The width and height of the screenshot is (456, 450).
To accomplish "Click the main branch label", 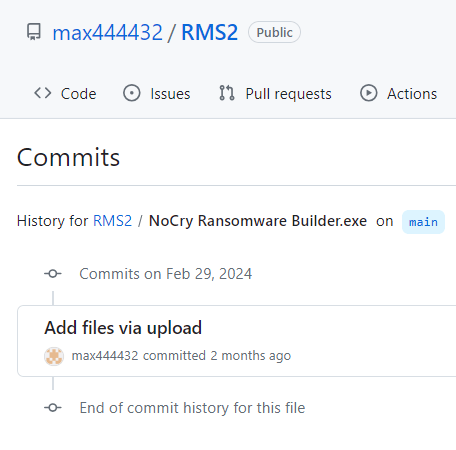I will click(x=423, y=222).
